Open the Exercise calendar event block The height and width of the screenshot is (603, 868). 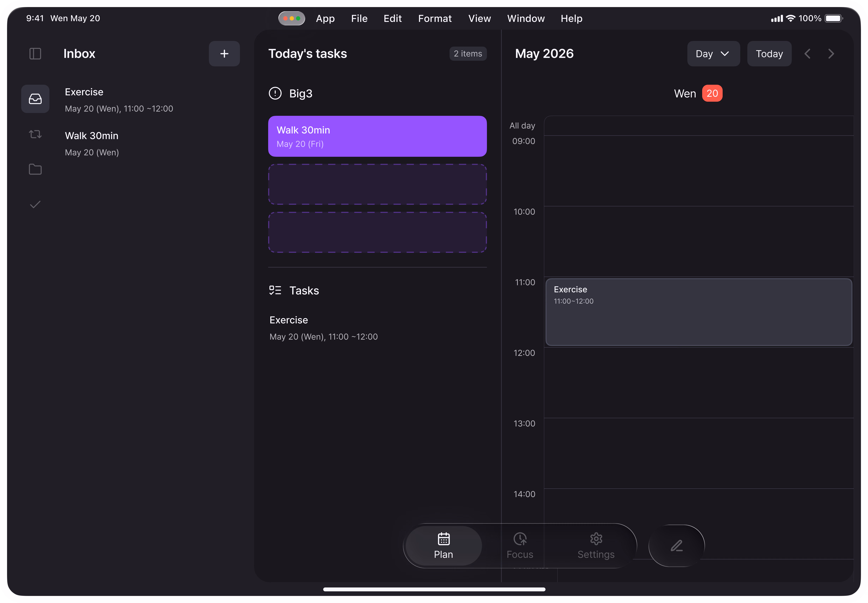coord(698,312)
